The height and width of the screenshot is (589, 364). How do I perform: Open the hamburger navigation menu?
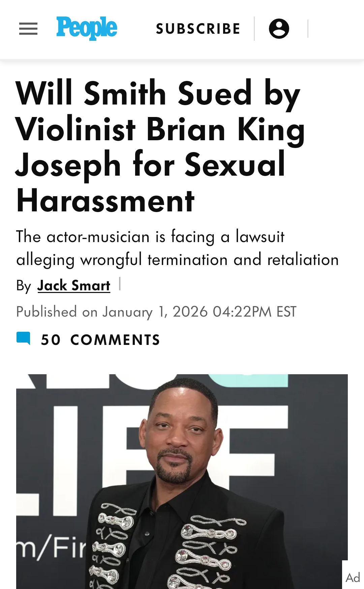(x=28, y=29)
